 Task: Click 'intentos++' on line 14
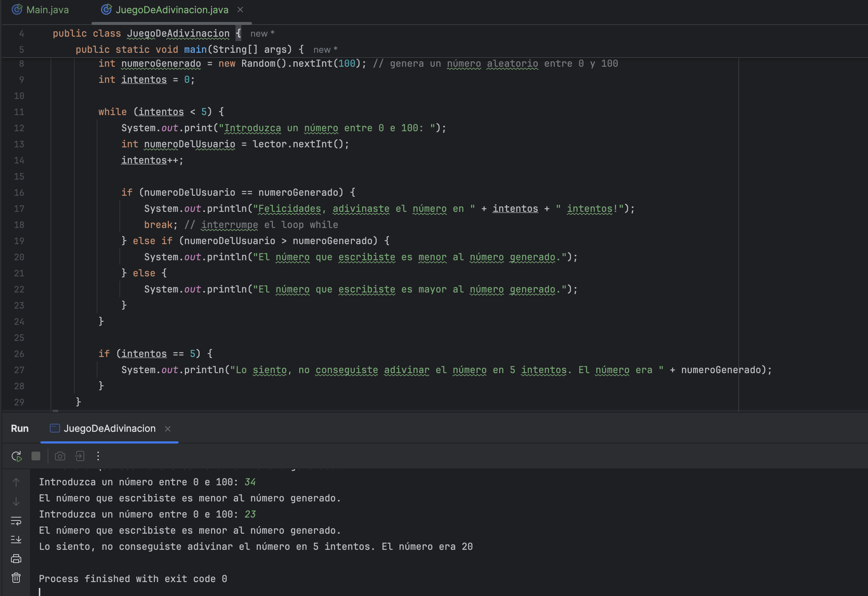click(152, 161)
